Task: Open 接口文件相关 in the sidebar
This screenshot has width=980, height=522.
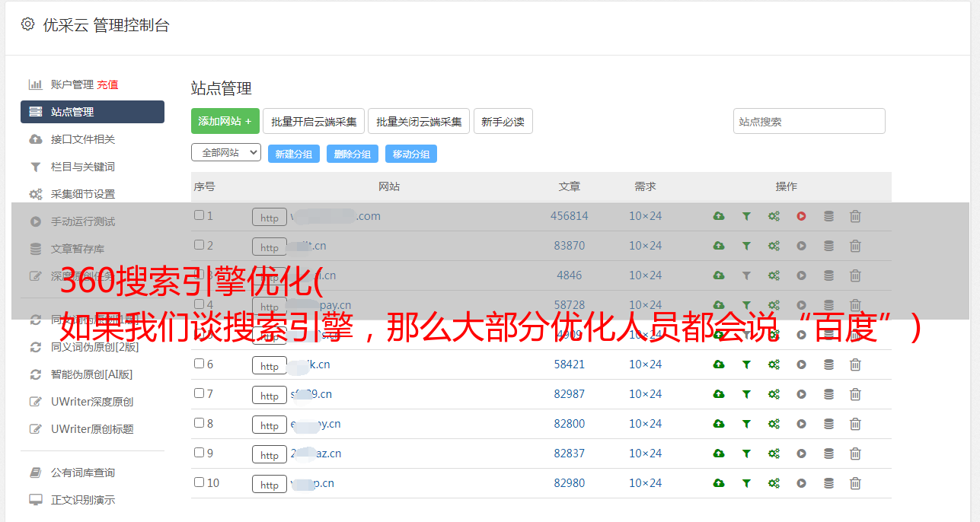Action: pos(83,139)
